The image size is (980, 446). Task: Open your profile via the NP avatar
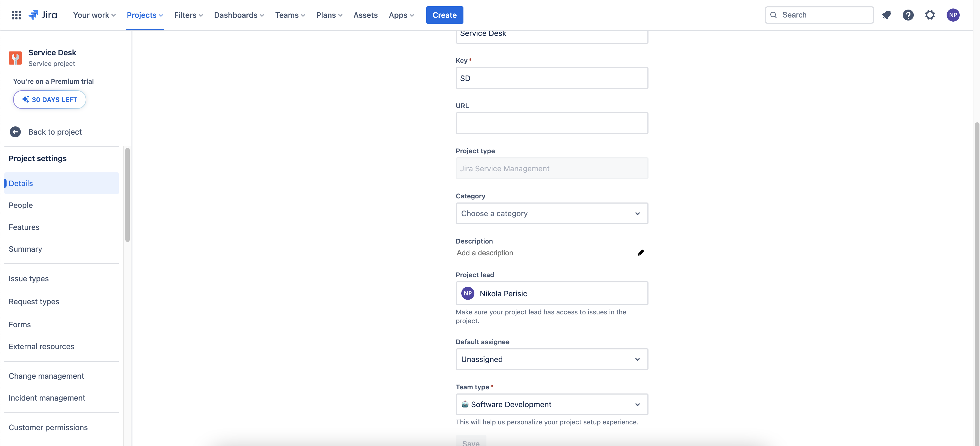pos(953,15)
